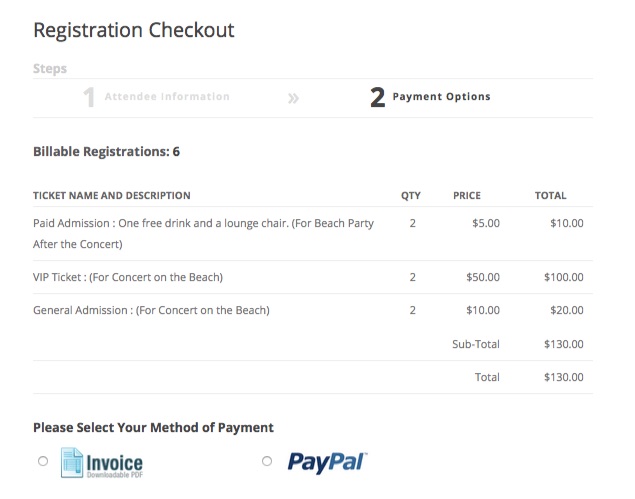
Task: Click the Invoice document icon
Action: [x=72, y=463]
